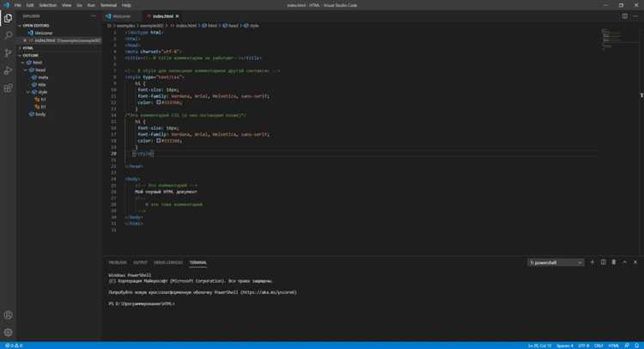This screenshot has height=349, width=644.
Task: Change indentation via Spaces: 4
Action: pos(565,346)
